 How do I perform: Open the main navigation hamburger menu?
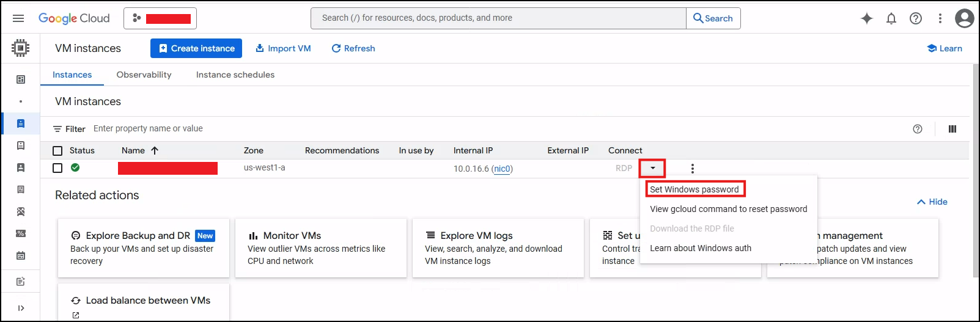pyautogui.click(x=18, y=18)
